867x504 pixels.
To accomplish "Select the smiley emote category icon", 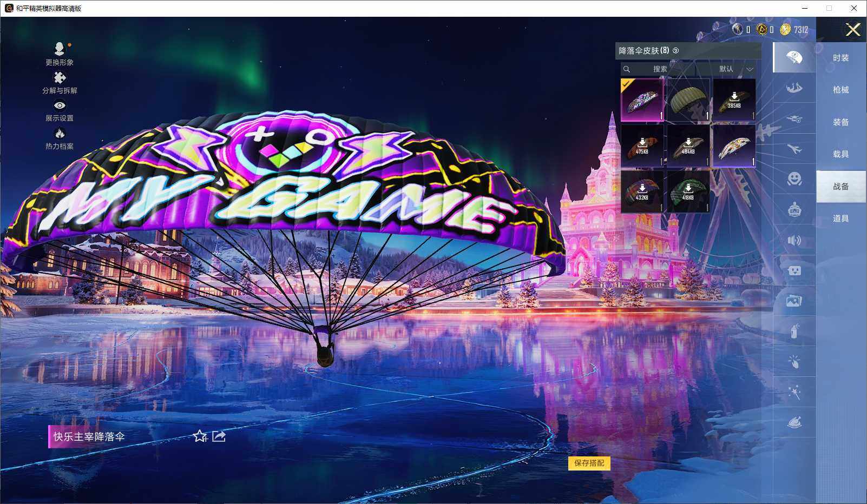I will [794, 179].
